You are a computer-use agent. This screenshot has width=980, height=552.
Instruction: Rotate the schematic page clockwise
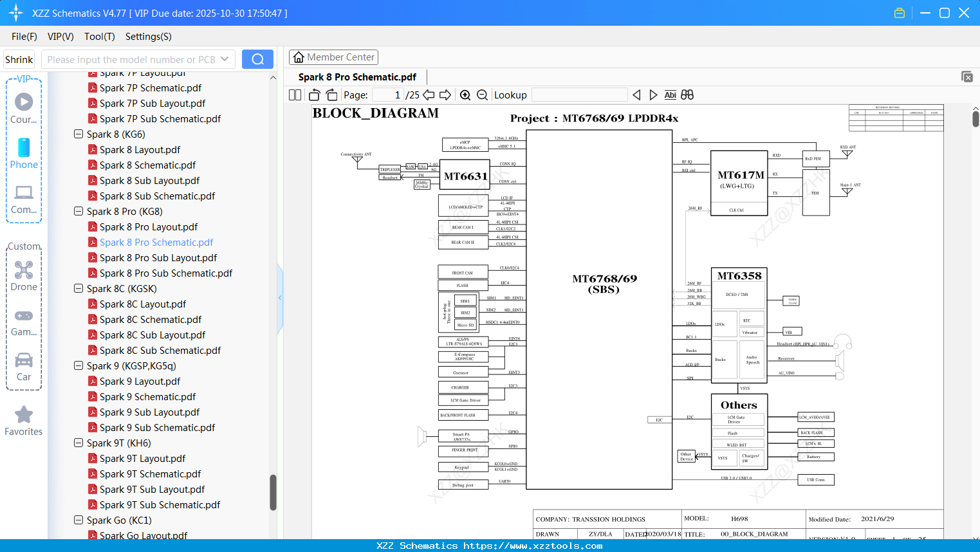(x=331, y=95)
